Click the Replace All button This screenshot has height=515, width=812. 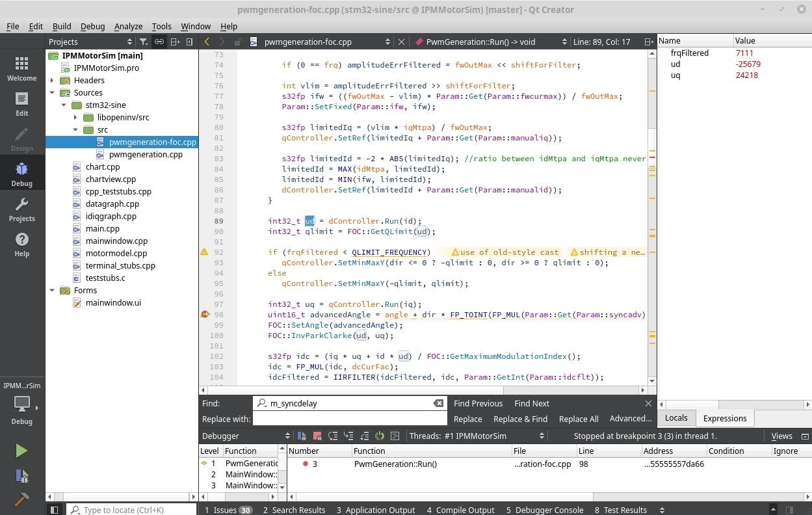point(578,419)
